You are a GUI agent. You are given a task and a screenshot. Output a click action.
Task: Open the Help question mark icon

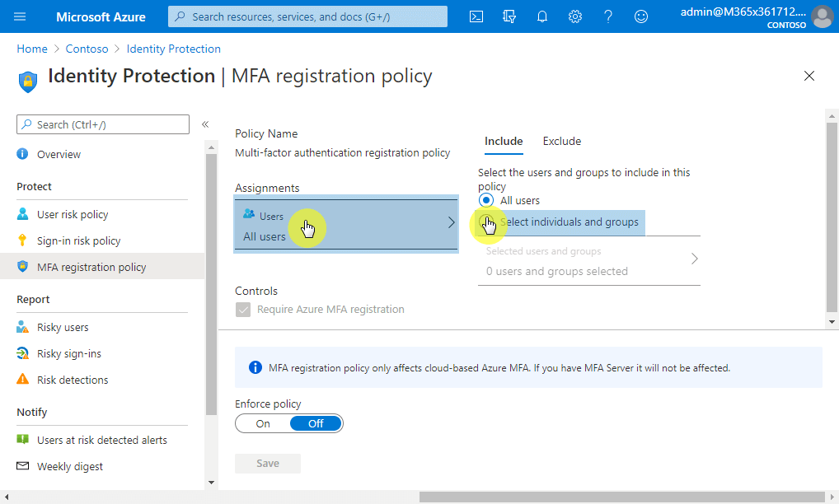pos(608,16)
